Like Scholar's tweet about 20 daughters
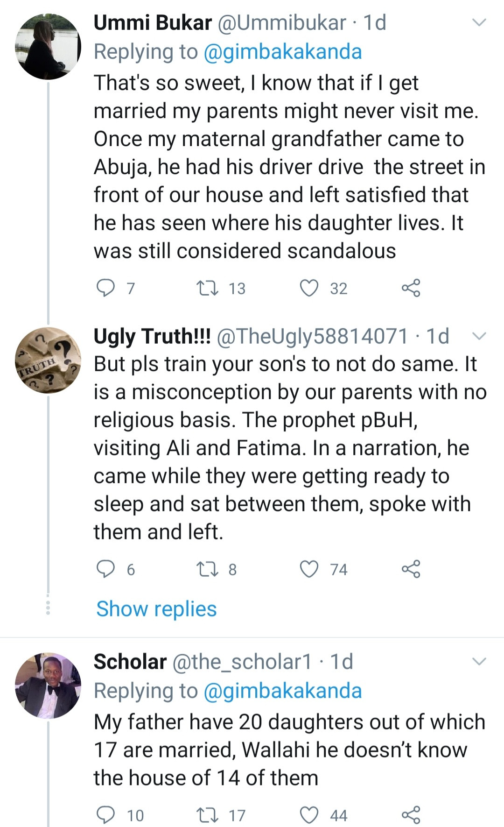This screenshot has width=504, height=827. tap(308, 815)
